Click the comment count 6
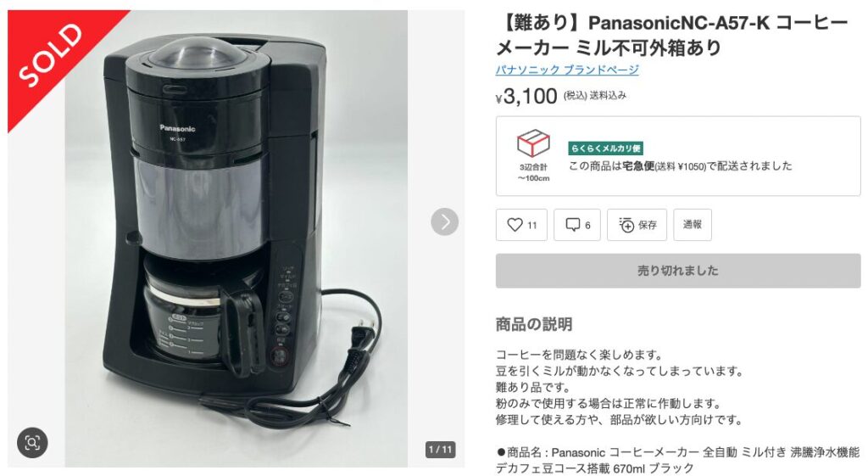Image resolution: width=868 pixels, height=476 pixels. 587,225
